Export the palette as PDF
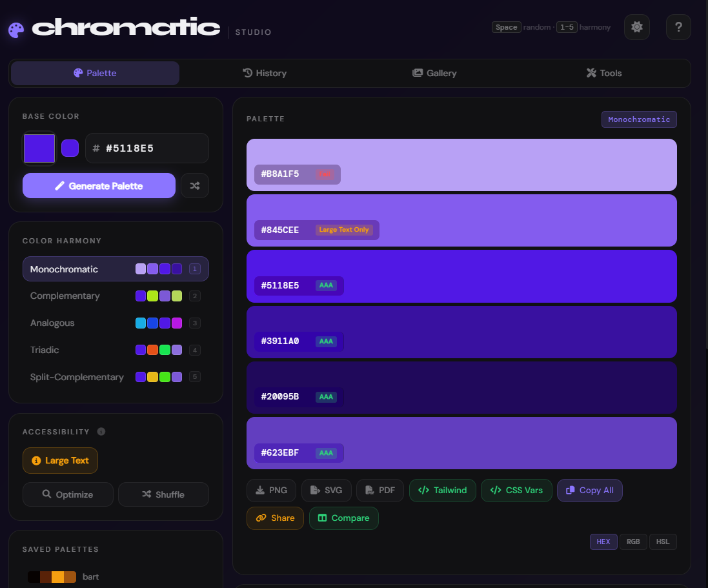The height and width of the screenshot is (588, 708). (x=379, y=491)
